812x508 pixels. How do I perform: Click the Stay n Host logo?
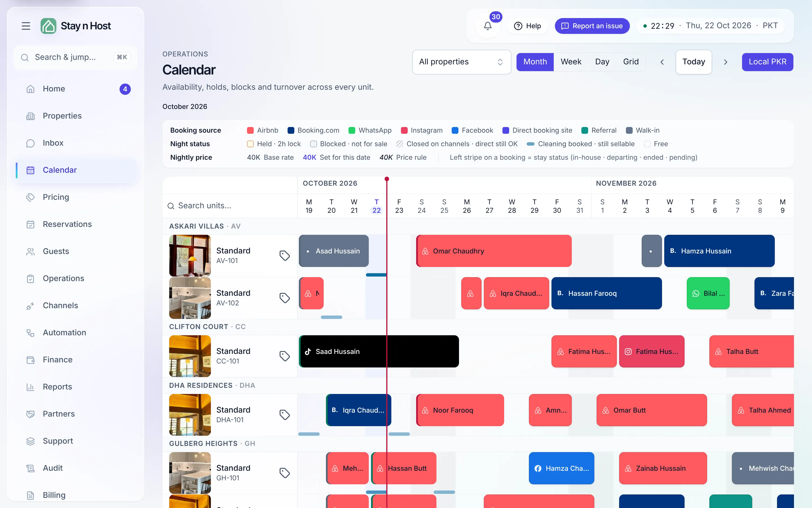click(76, 26)
